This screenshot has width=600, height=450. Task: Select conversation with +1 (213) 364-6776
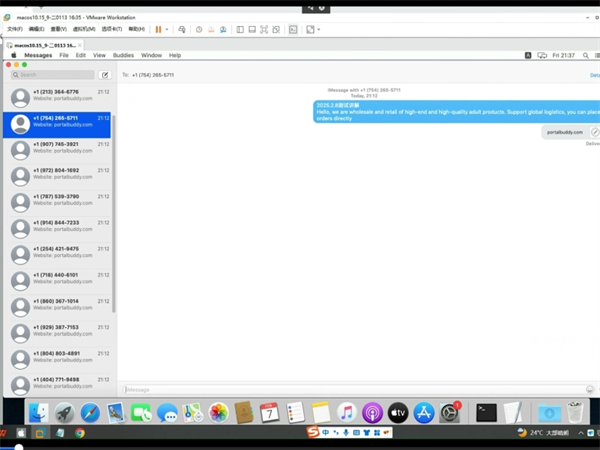pyautogui.click(x=60, y=96)
